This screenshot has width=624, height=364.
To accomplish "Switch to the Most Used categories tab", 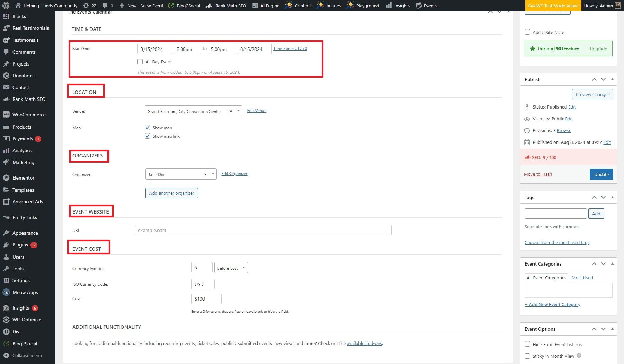I will [x=582, y=278].
